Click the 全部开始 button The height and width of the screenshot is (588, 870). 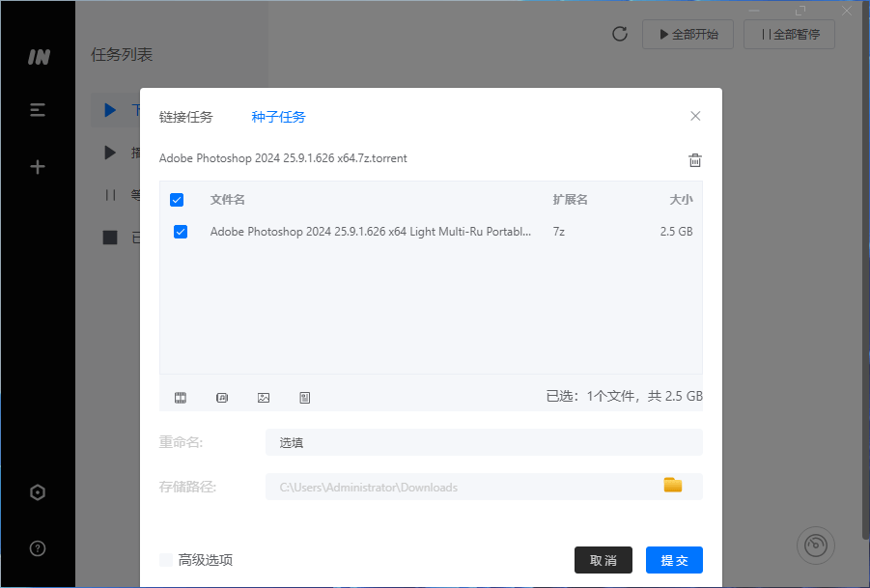(x=688, y=35)
